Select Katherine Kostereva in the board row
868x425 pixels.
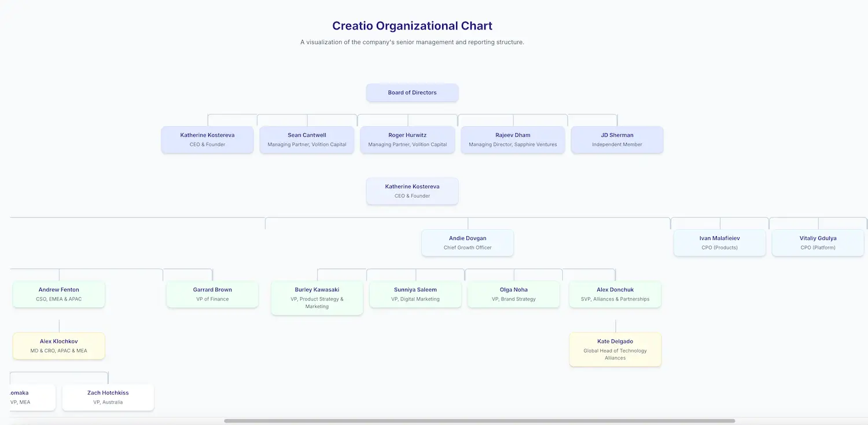(207, 140)
